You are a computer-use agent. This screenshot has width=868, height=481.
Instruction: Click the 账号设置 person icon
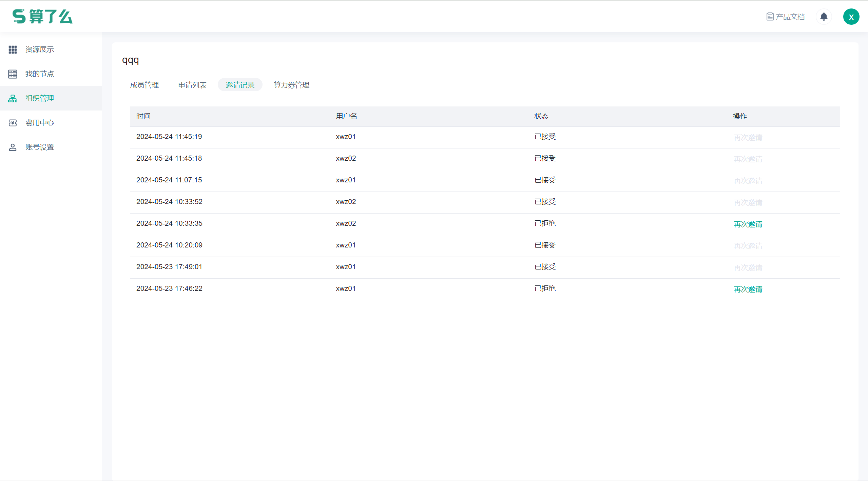pos(13,147)
